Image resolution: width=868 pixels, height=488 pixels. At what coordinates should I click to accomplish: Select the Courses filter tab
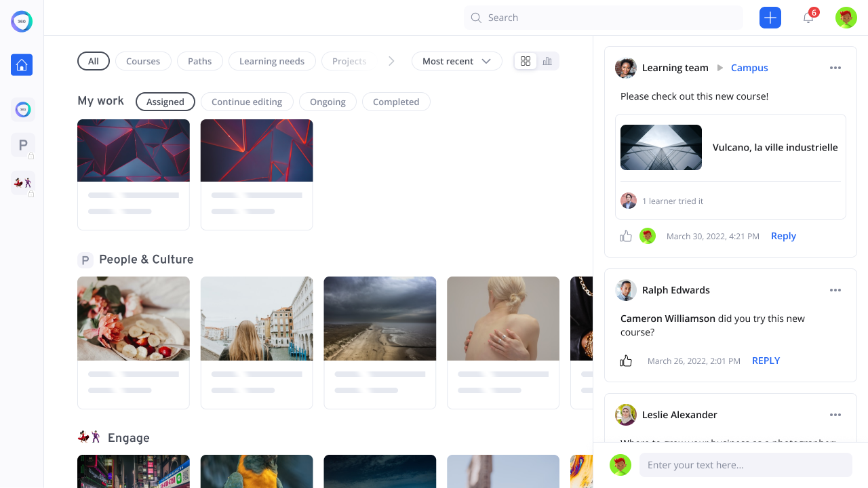click(143, 61)
